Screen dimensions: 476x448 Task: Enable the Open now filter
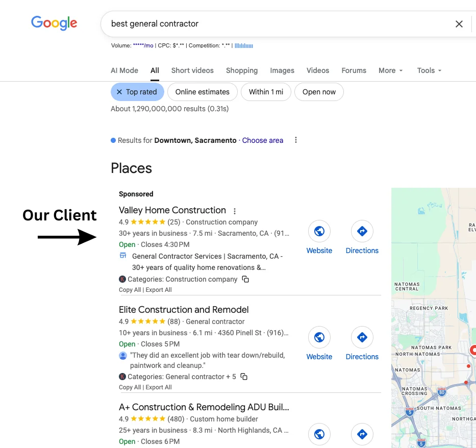pyautogui.click(x=319, y=92)
